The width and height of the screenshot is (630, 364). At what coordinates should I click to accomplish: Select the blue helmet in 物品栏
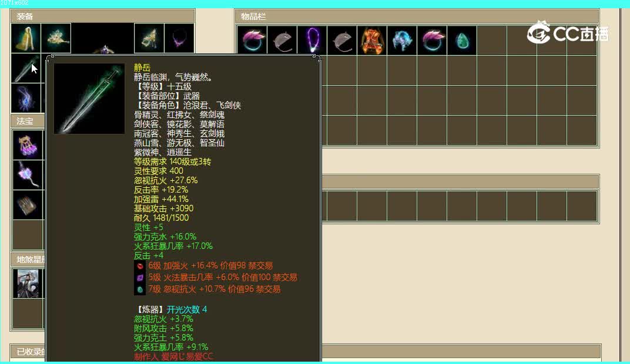(402, 40)
